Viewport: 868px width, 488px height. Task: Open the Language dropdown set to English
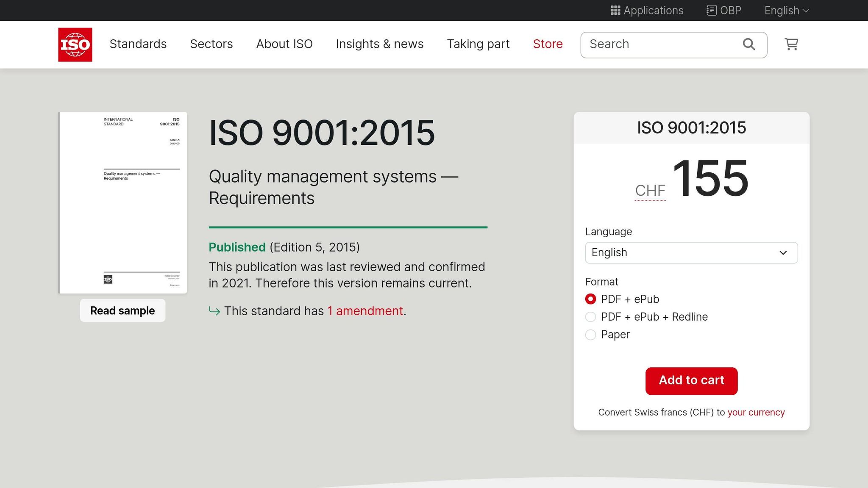coord(691,252)
